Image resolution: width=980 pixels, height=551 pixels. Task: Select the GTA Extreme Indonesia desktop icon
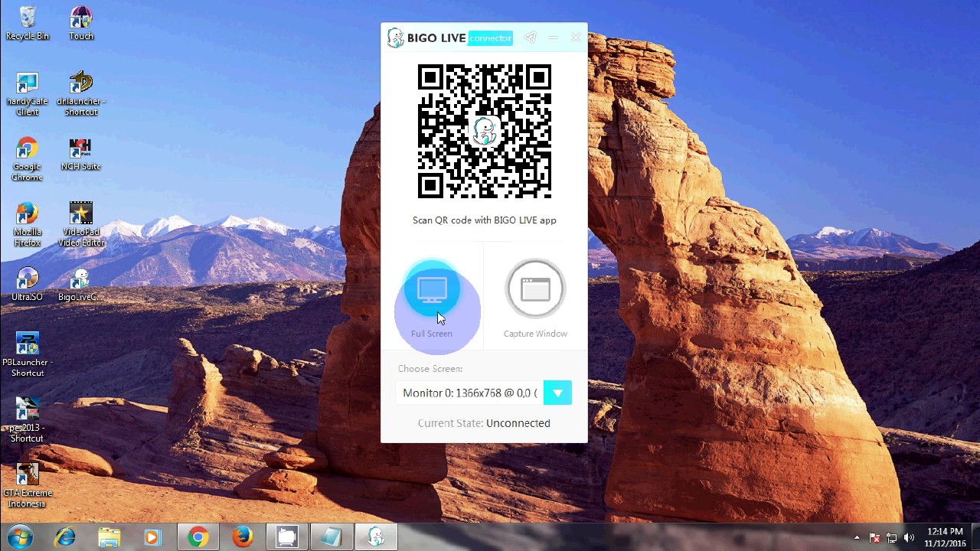tap(27, 485)
